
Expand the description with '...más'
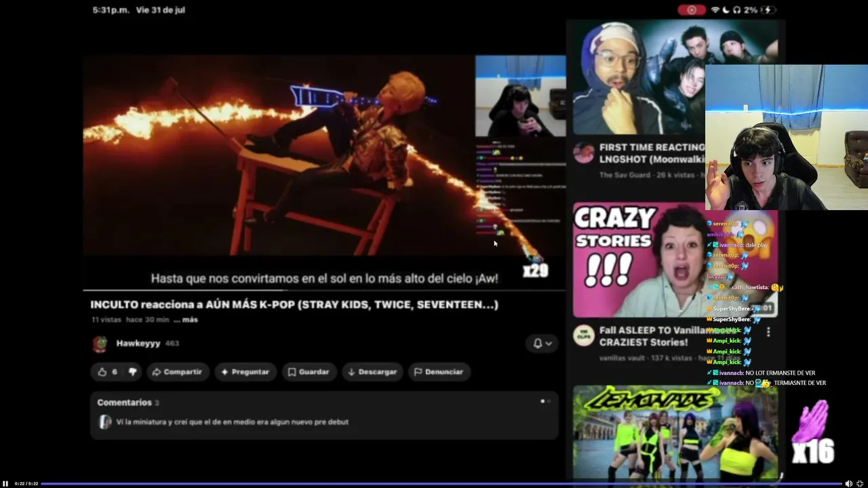pyautogui.click(x=186, y=320)
